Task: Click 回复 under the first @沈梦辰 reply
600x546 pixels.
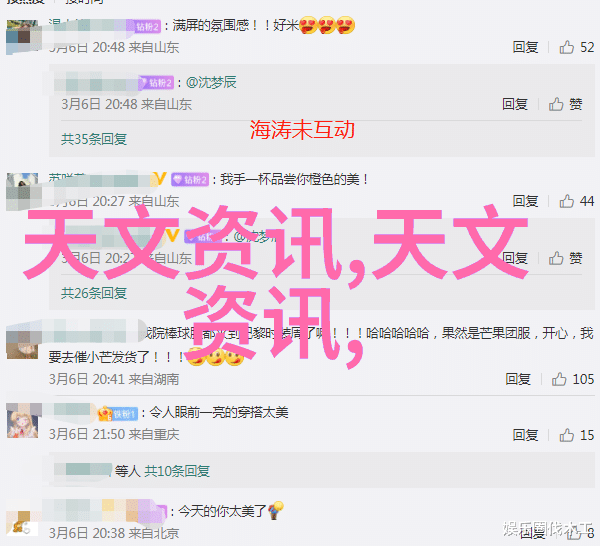Action: (515, 104)
